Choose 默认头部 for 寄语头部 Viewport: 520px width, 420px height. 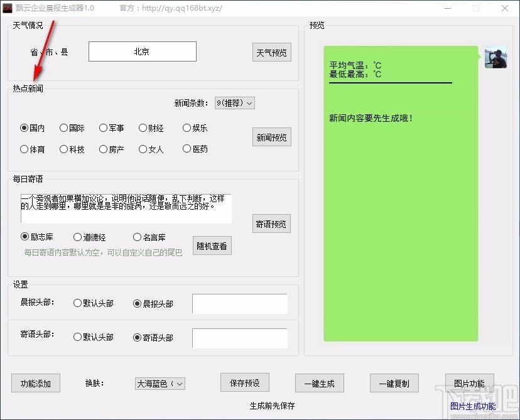click(94, 337)
